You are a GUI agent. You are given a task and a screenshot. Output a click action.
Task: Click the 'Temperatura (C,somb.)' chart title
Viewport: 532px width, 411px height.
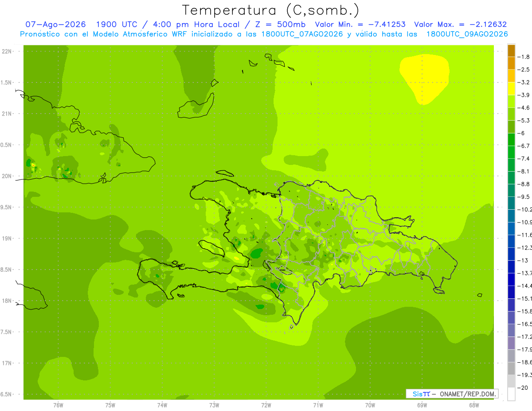click(270, 10)
